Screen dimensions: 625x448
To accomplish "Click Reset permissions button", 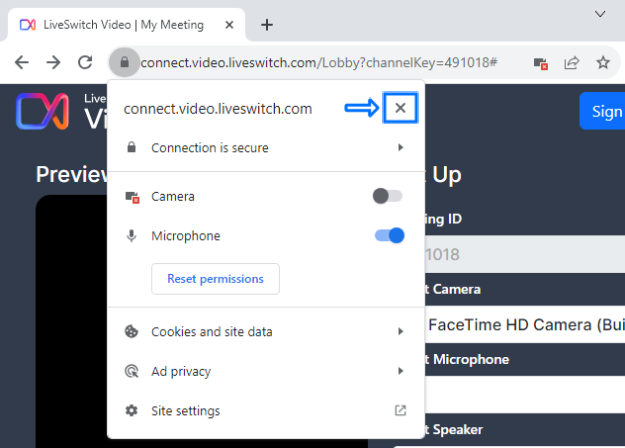I will (215, 279).
